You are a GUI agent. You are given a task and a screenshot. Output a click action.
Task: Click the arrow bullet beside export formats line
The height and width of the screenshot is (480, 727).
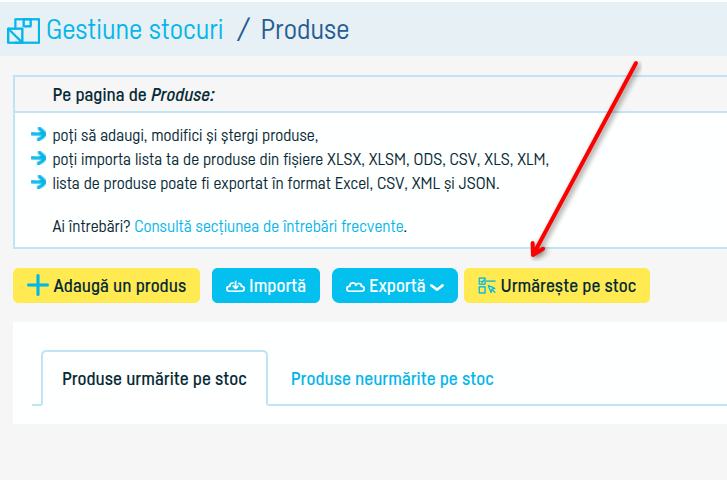tap(38, 183)
